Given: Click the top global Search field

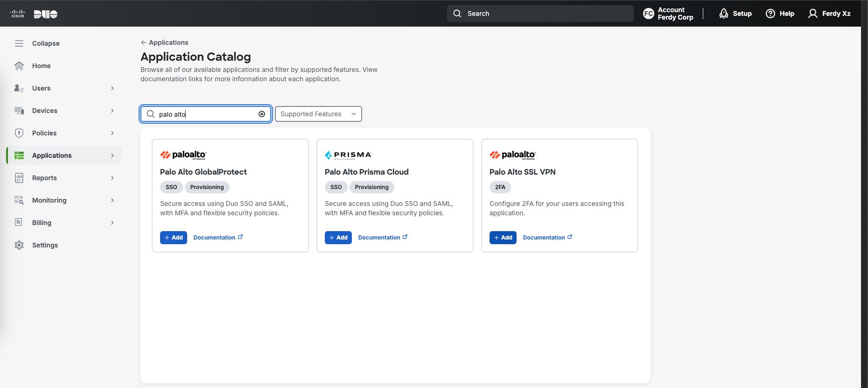Looking at the screenshot, I should pyautogui.click(x=540, y=14).
